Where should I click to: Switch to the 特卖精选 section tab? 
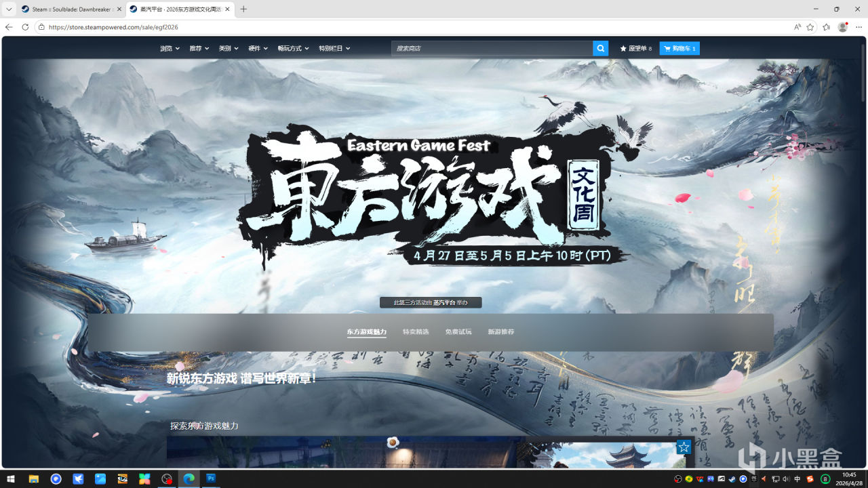click(x=416, y=332)
